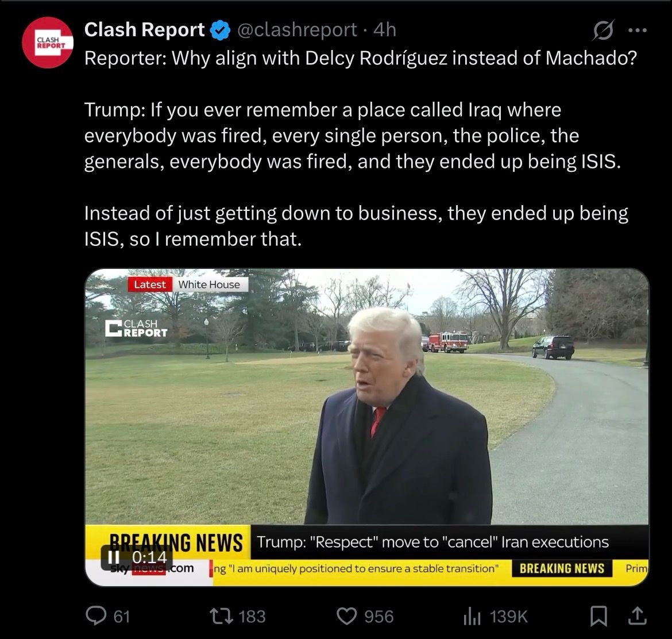Open the view analytics bar-chart icon
This screenshot has height=639, width=672.
[x=471, y=616]
